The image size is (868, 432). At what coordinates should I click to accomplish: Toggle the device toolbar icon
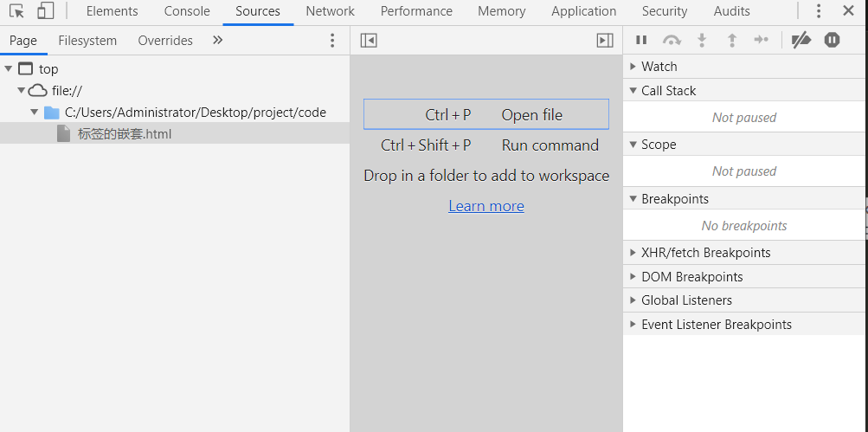(46, 11)
